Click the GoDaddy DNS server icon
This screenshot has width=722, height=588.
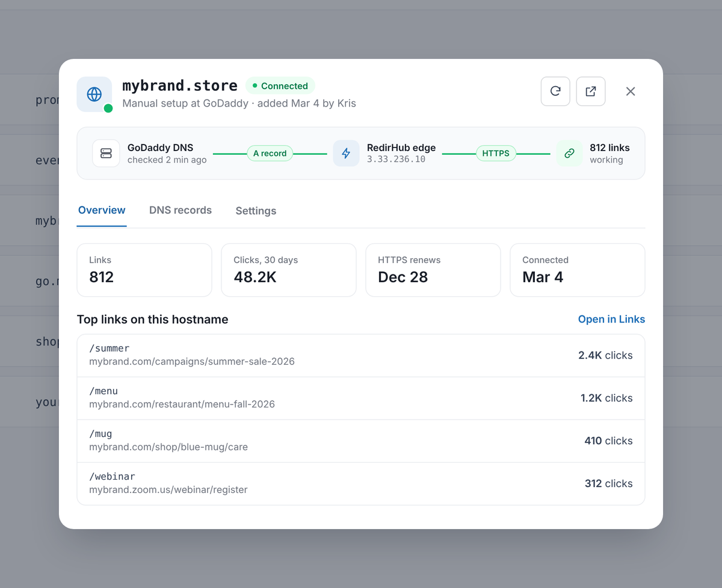(x=106, y=153)
